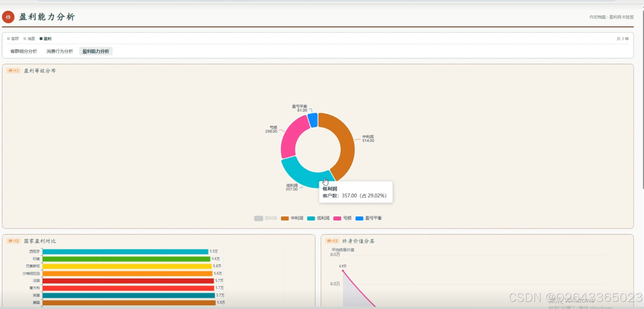This screenshot has width=644, height=309.
Task: Click the 盈利 breadcrumb marker
Action: coord(45,39)
